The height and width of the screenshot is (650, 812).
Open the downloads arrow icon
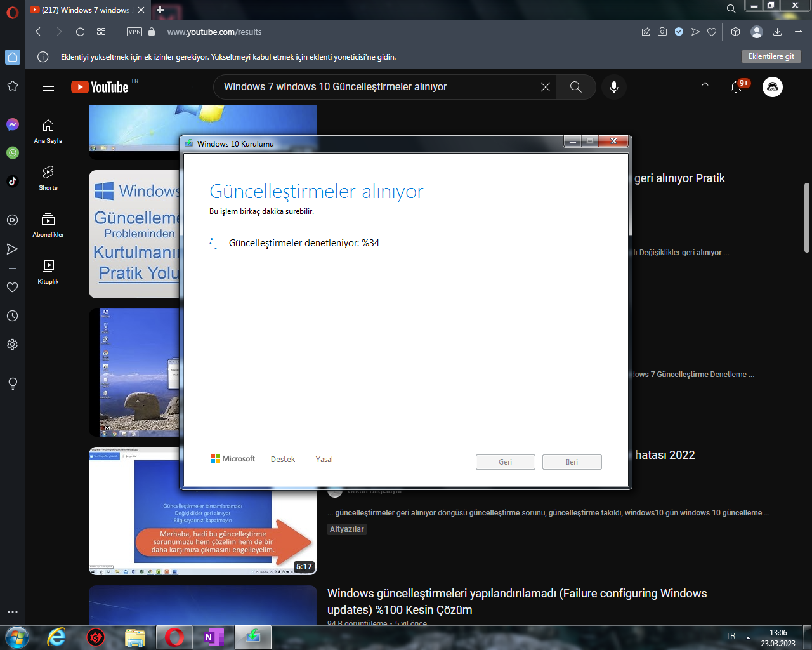[x=777, y=32]
